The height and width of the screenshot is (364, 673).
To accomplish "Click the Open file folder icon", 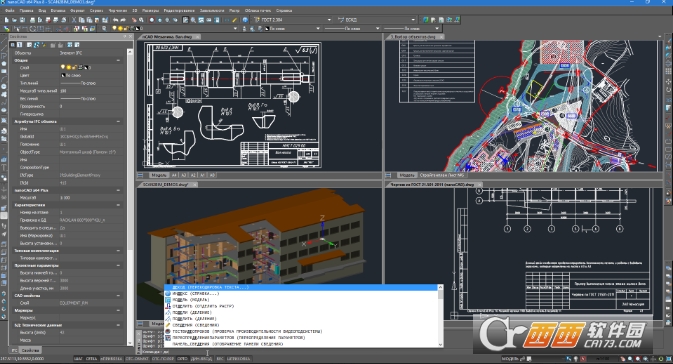I will pyautogui.click(x=15, y=20).
